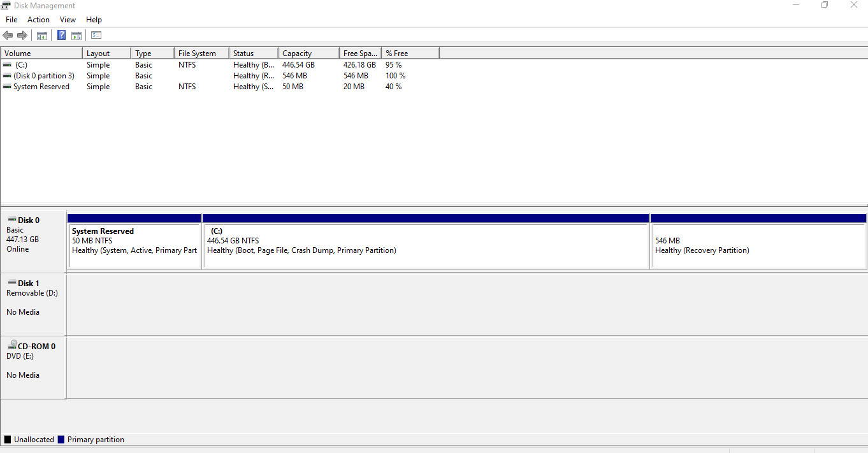Open the Action menu
This screenshot has height=453, width=868.
tap(38, 20)
